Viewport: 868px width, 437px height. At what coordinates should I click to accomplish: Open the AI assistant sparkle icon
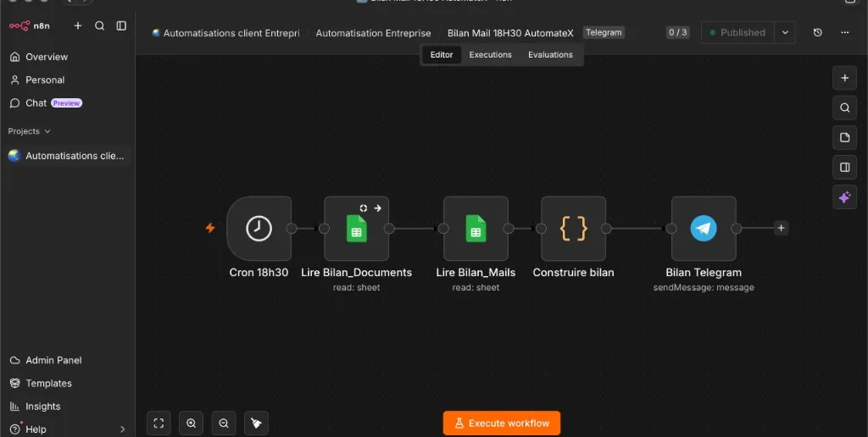(x=845, y=197)
